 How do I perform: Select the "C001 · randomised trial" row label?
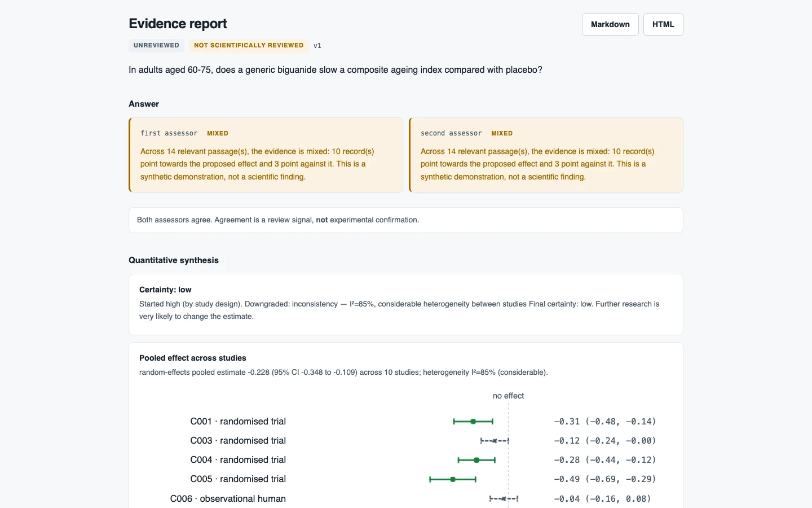(x=238, y=422)
